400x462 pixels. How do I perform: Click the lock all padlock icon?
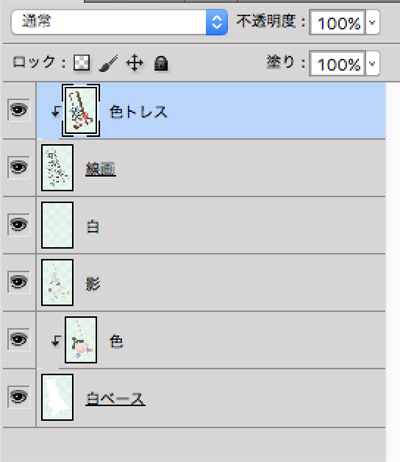[x=161, y=63]
